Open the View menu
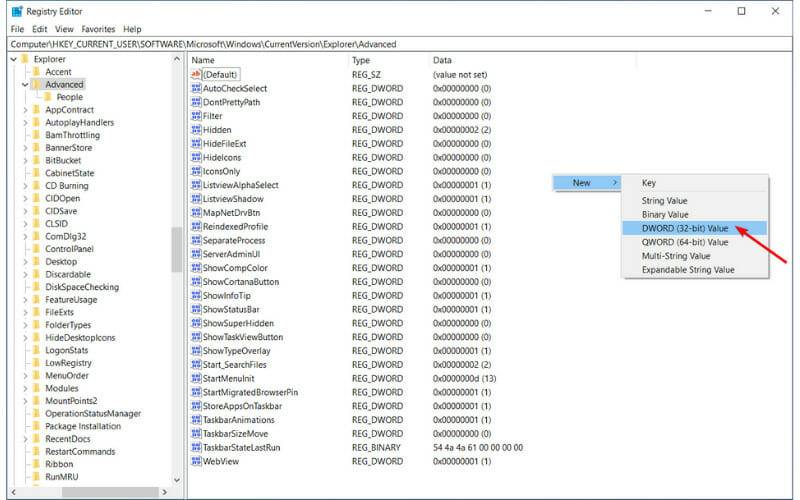800x500 pixels. click(x=64, y=29)
